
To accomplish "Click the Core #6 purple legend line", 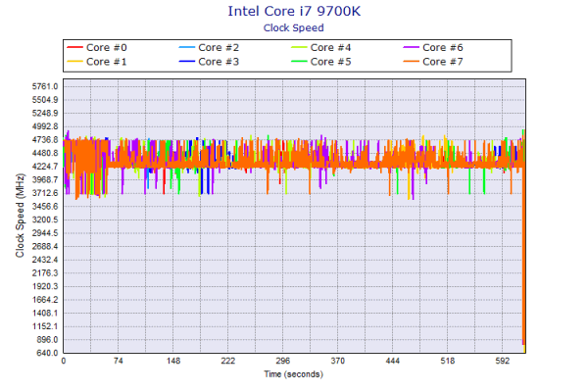I will [x=411, y=48].
